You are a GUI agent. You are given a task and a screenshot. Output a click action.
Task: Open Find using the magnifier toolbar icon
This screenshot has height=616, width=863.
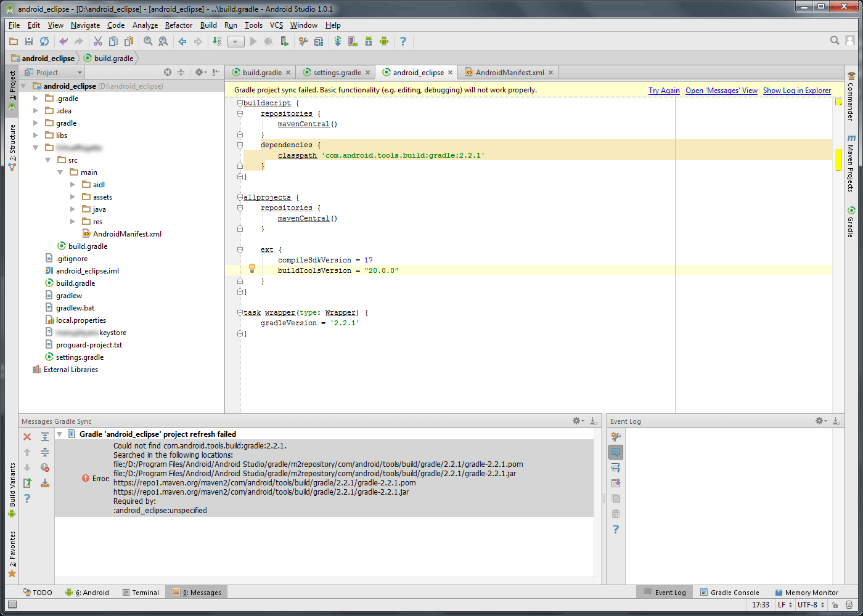[x=148, y=41]
